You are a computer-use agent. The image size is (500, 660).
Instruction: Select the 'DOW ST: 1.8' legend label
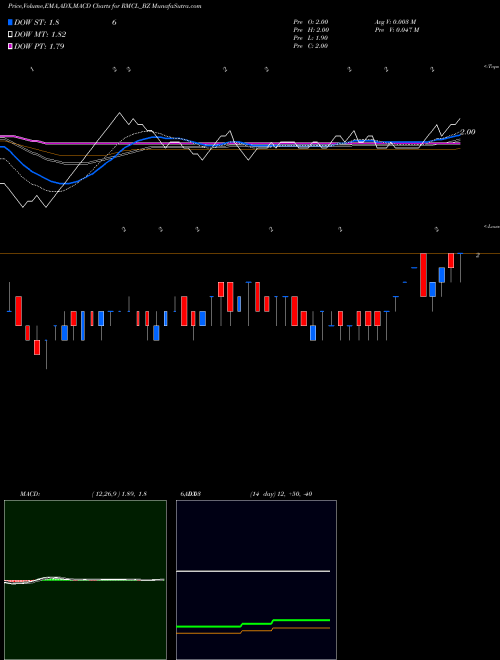tap(37, 22)
